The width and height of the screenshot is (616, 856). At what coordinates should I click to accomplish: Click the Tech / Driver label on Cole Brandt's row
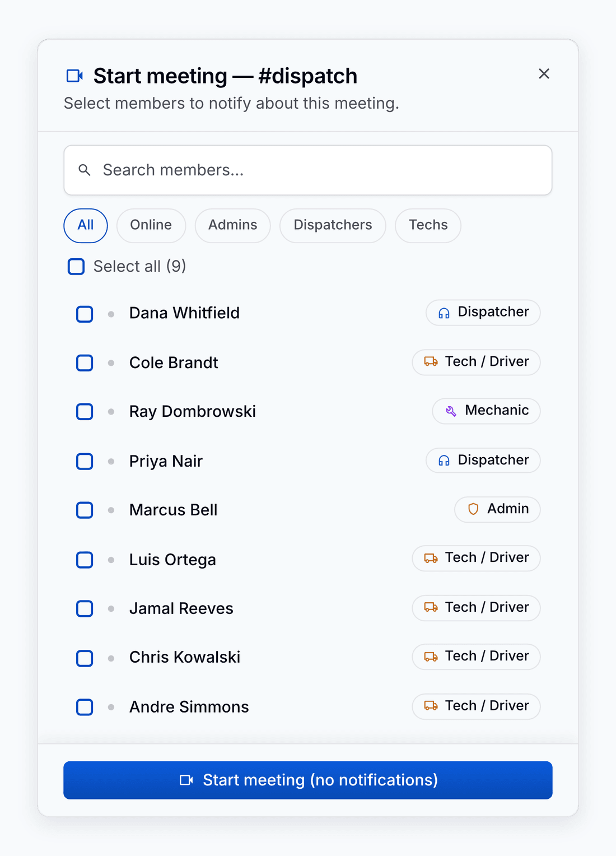pos(487,361)
